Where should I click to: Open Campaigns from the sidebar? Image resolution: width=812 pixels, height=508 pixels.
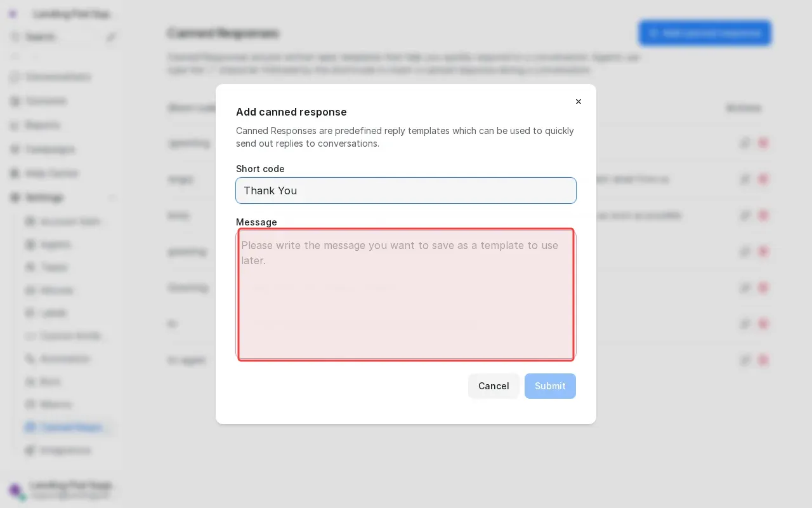click(x=51, y=149)
